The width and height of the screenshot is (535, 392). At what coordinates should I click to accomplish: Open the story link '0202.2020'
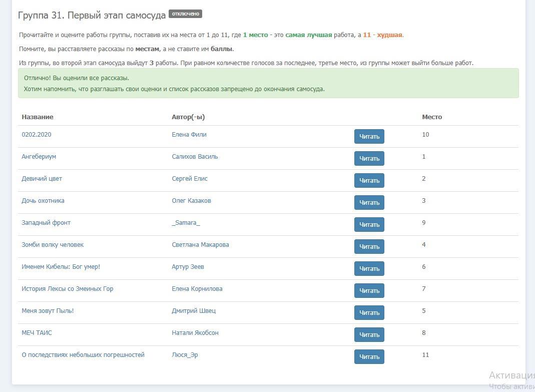click(x=37, y=135)
